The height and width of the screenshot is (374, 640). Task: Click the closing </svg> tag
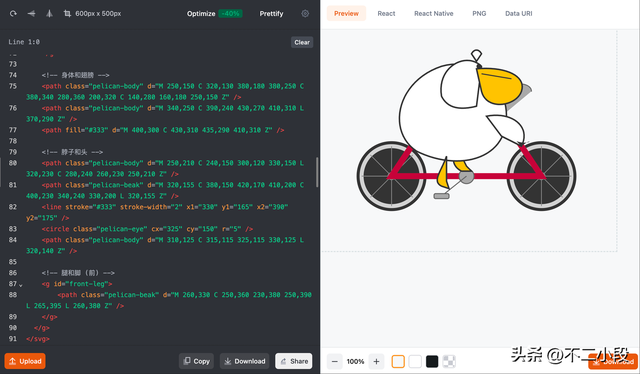click(38, 338)
